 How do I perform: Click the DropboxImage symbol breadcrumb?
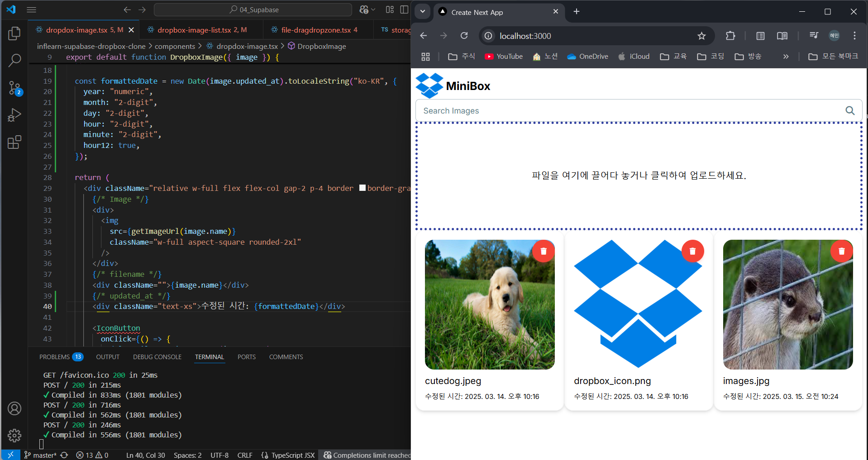coord(317,46)
